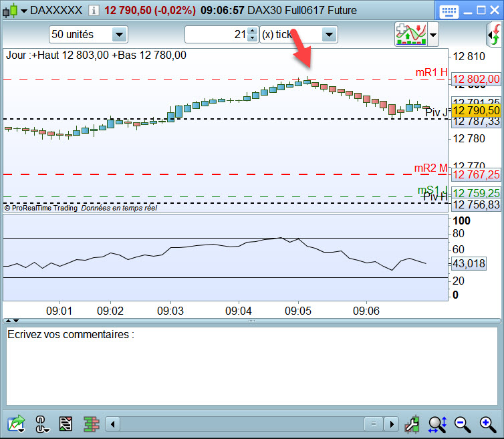Click the 12 767,25 mR2 M price label

point(476,175)
